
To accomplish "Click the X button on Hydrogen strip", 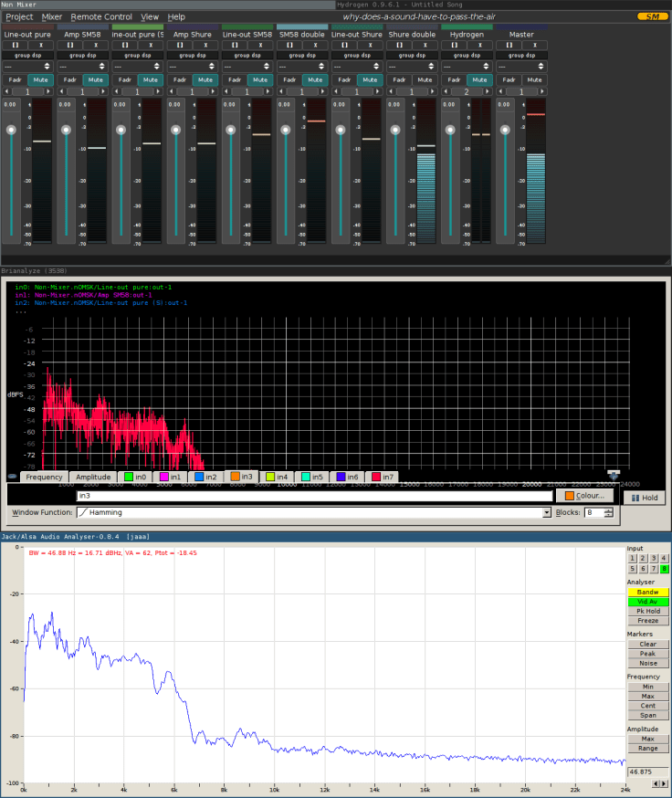I will pyautogui.click(x=478, y=45).
